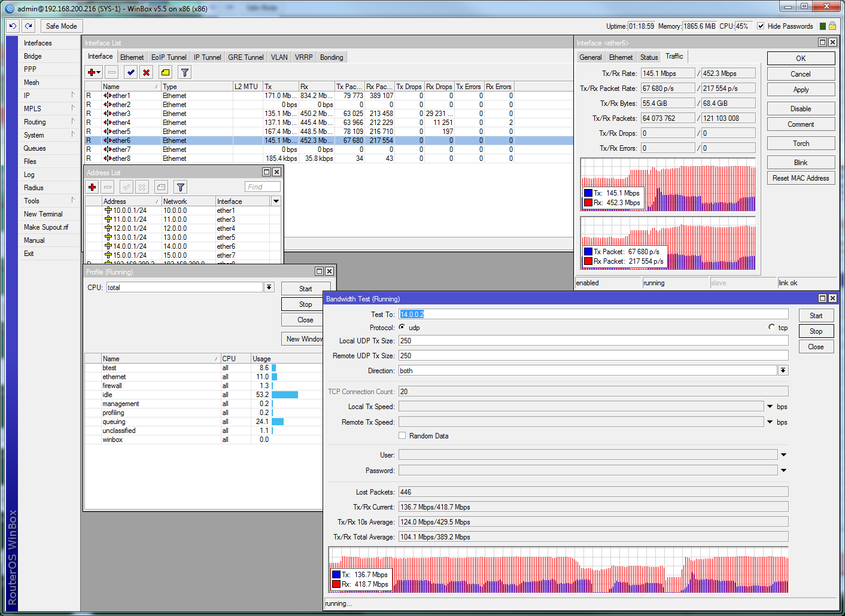The image size is (845, 616).
Task: Enable the Random Data checkbox
Action: pyautogui.click(x=402, y=435)
